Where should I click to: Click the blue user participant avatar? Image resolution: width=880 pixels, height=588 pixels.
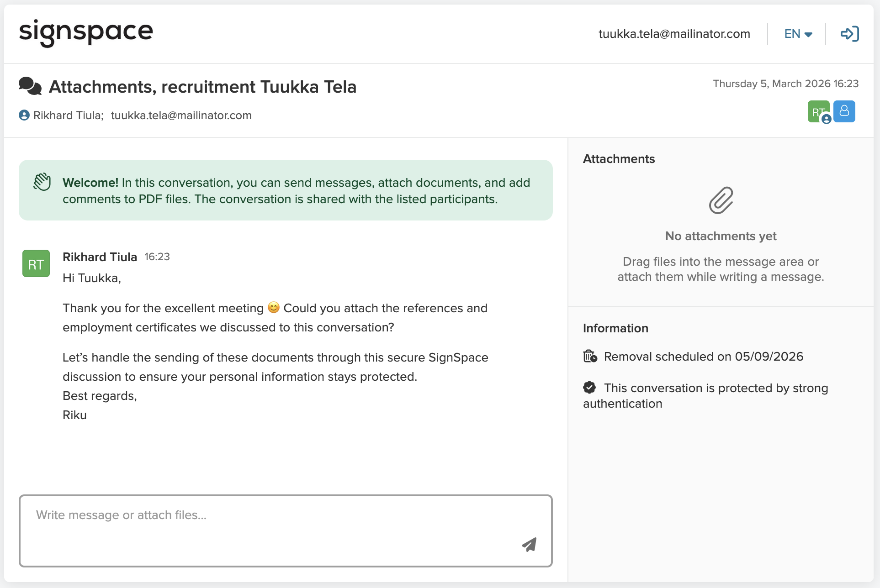pos(844,111)
